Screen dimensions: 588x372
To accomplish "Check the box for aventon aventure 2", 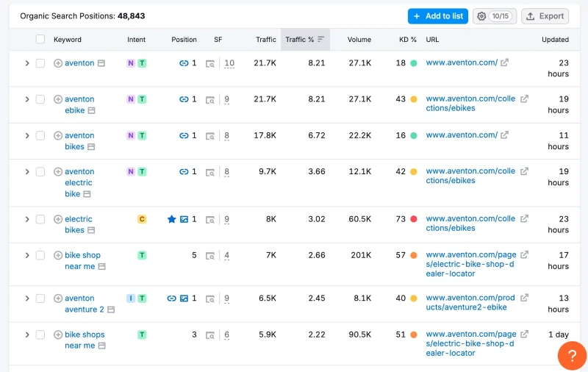I will [40, 298].
